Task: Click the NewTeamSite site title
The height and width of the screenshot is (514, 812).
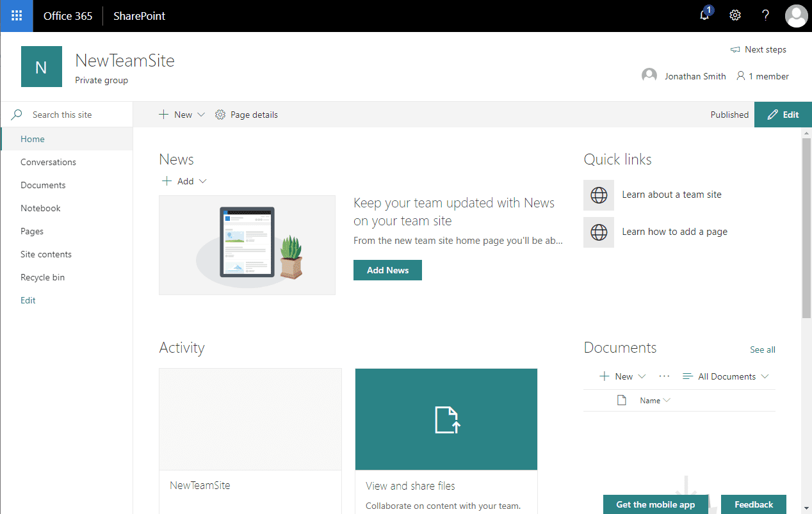Action: 125,61
